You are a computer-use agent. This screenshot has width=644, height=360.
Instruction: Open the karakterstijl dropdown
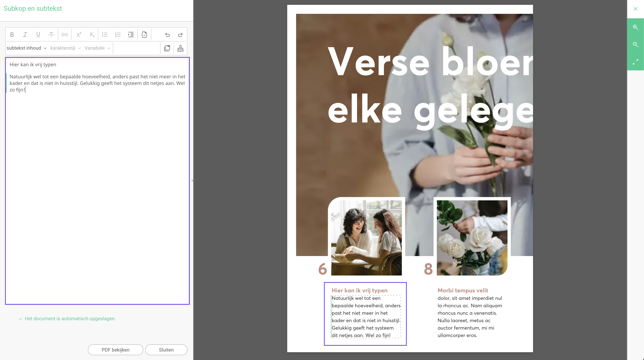coord(65,48)
